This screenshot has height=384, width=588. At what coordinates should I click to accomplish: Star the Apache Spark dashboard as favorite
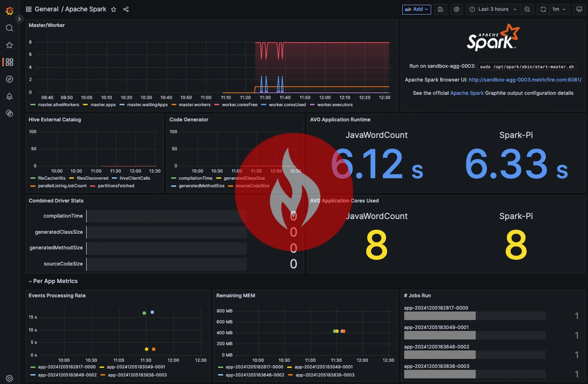(114, 9)
